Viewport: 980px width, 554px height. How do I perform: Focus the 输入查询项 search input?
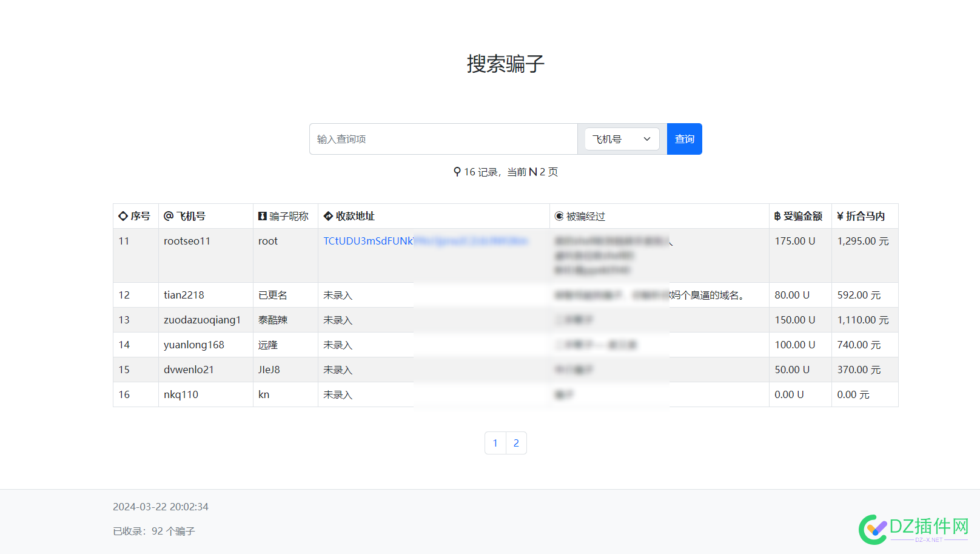click(x=443, y=139)
